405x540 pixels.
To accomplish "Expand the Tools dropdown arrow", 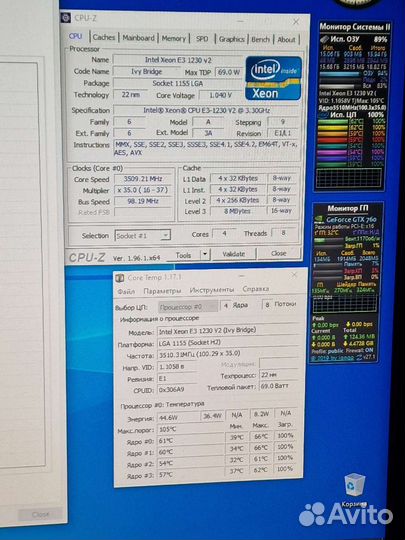I will [205, 255].
